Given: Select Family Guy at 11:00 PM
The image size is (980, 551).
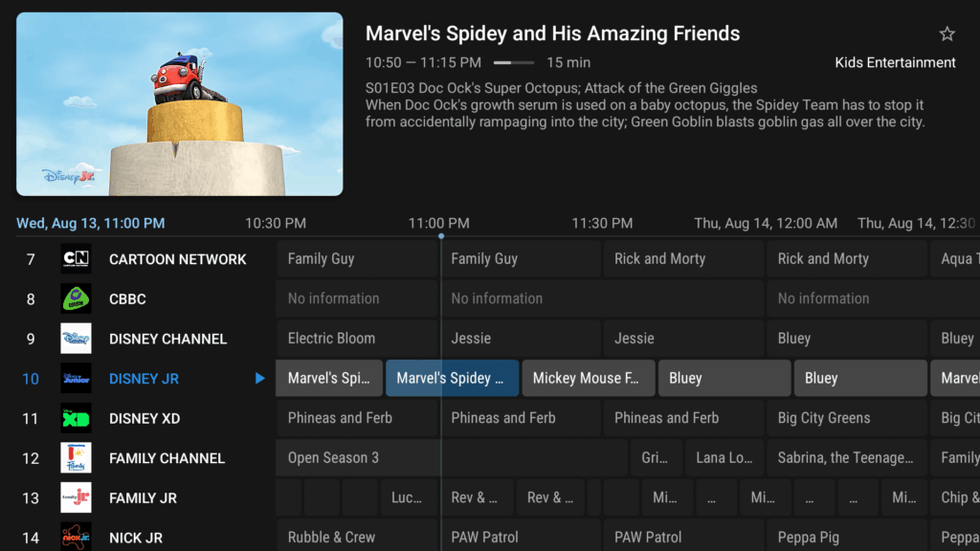Looking at the screenshot, I should point(521,258).
